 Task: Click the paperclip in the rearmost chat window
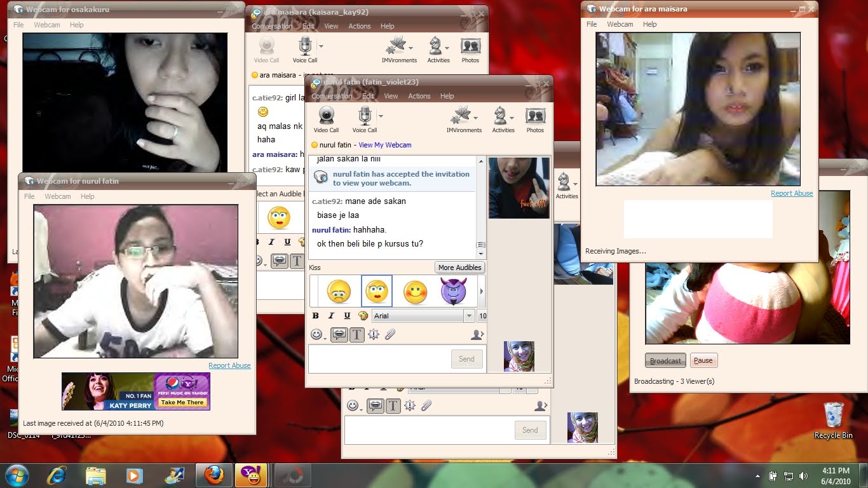point(426,405)
